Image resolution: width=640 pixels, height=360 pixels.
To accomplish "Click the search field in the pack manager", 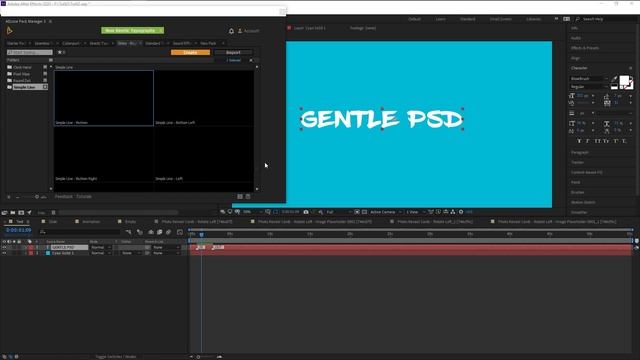I will click(30, 52).
